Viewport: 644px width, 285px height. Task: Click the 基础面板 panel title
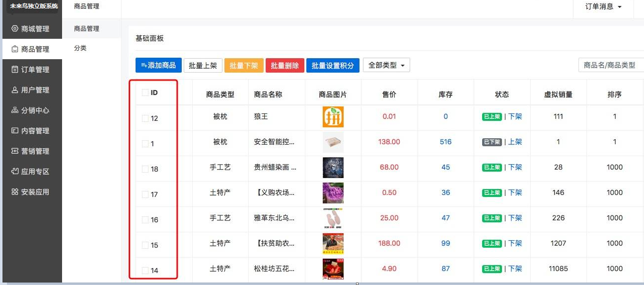coord(149,38)
